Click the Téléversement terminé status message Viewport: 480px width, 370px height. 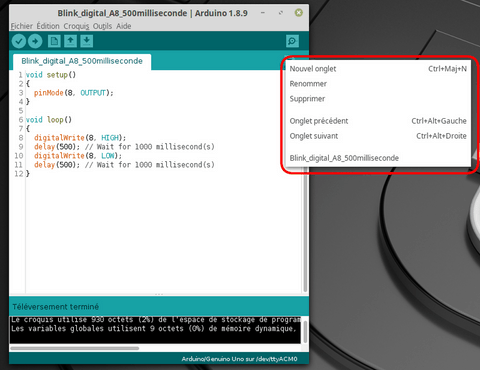(56, 307)
